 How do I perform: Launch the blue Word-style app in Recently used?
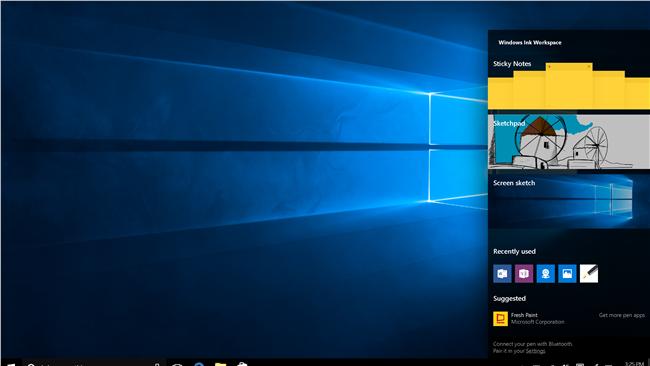pos(502,274)
